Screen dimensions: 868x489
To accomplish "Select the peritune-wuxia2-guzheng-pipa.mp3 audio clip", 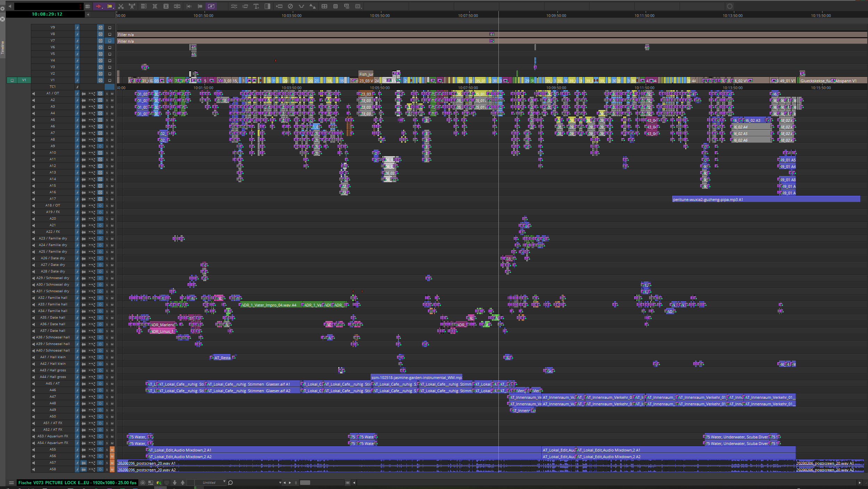I will click(766, 199).
